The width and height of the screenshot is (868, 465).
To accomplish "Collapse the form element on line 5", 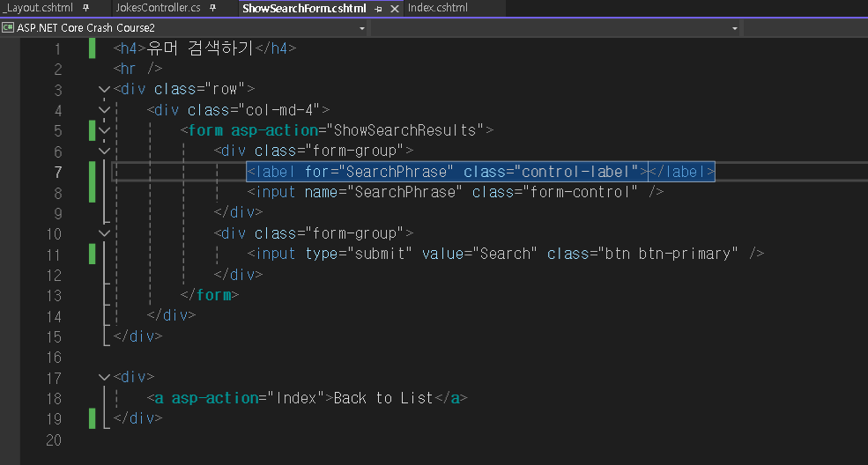I will click(104, 130).
